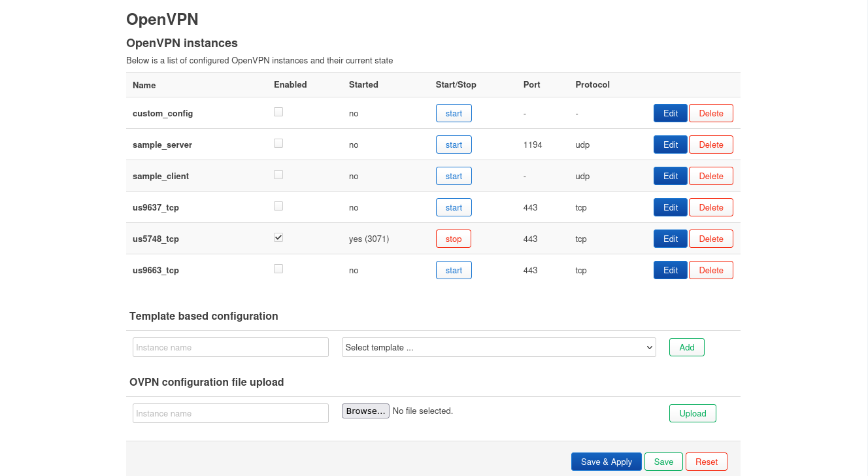
Task: Check the us9663_tcp enabled checkbox
Action: (278, 269)
